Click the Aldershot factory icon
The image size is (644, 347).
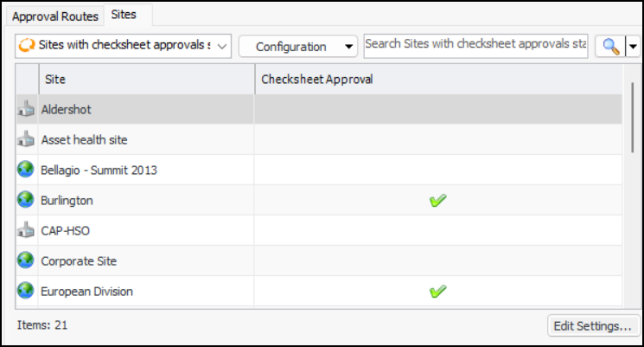pyautogui.click(x=25, y=110)
